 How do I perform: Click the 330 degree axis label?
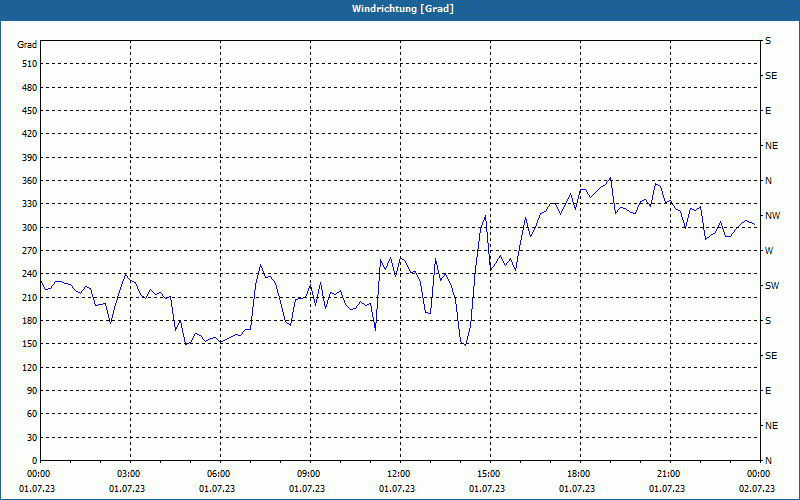30,204
